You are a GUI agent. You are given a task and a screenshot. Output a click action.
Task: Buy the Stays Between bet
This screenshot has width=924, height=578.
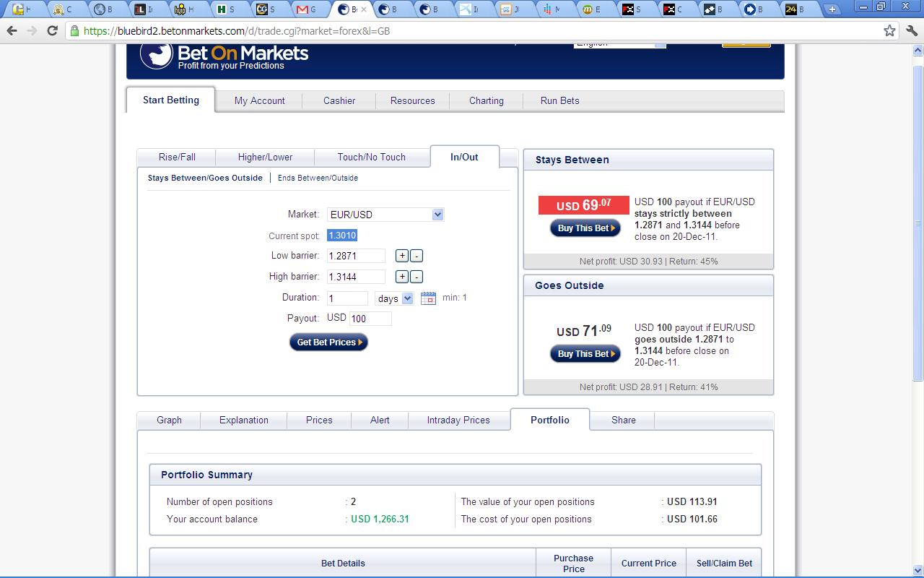tap(585, 228)
